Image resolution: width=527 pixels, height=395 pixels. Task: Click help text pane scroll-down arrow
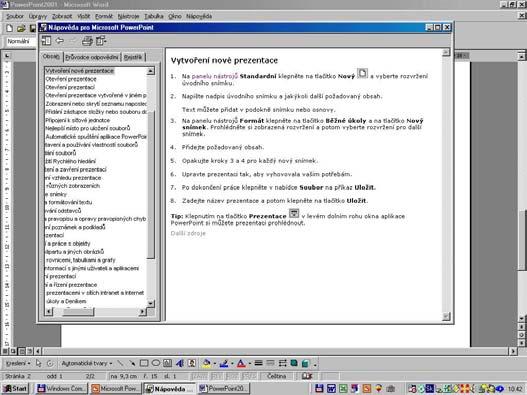(446, 316)
